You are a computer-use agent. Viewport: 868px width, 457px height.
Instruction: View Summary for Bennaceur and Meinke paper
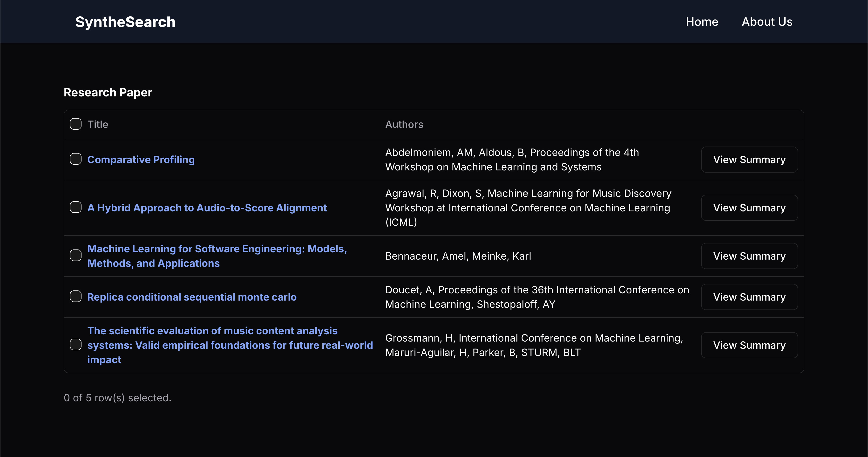click(749, 256)
